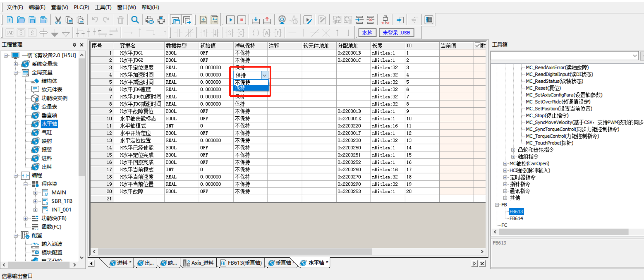
Task: Click the insert row icon with blue arrow
Action: 359,20
